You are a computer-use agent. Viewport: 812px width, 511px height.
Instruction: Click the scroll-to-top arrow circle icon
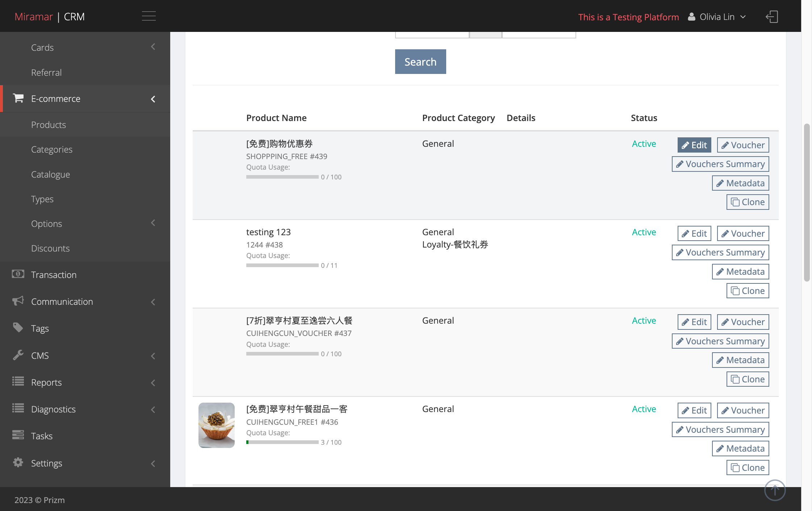(775, 490)
